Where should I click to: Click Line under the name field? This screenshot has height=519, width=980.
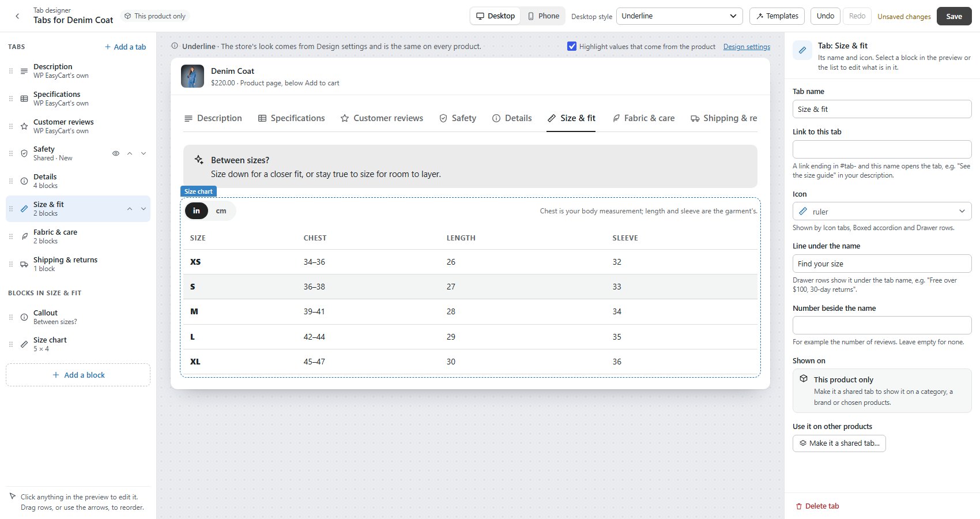882,264
